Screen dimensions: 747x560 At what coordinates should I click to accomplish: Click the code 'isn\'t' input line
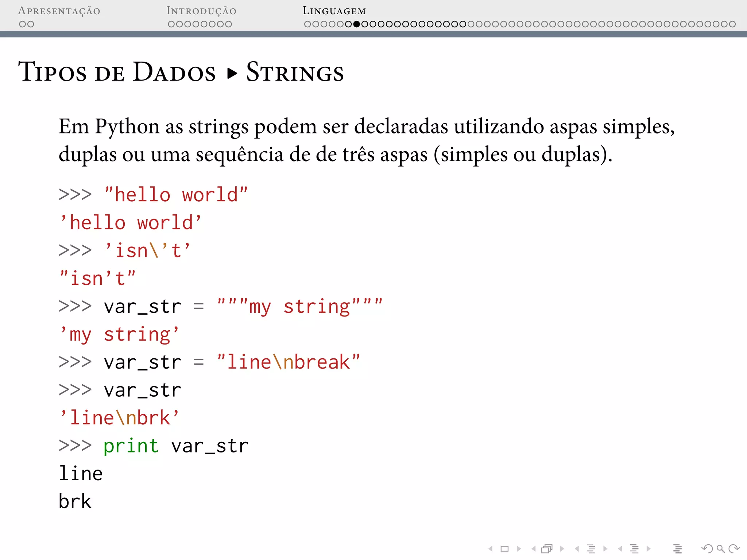147,251
